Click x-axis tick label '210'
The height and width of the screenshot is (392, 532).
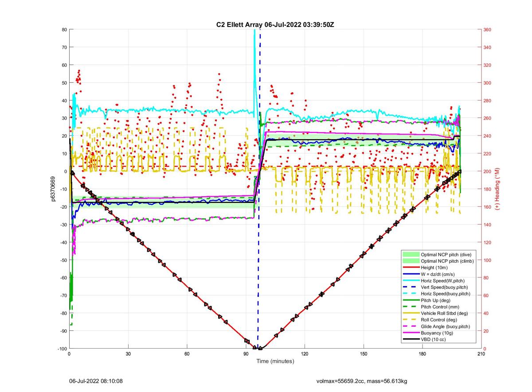[x=481, y=354]
